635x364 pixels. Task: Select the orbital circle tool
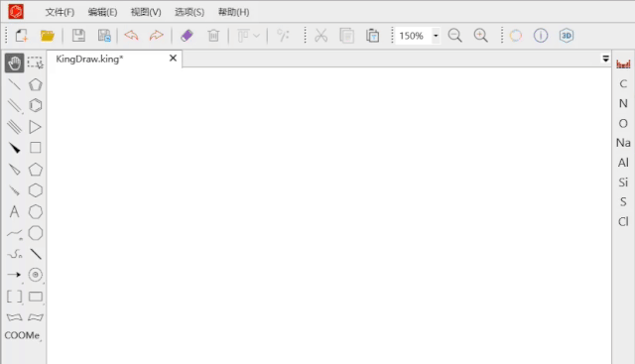pos(36,275)
